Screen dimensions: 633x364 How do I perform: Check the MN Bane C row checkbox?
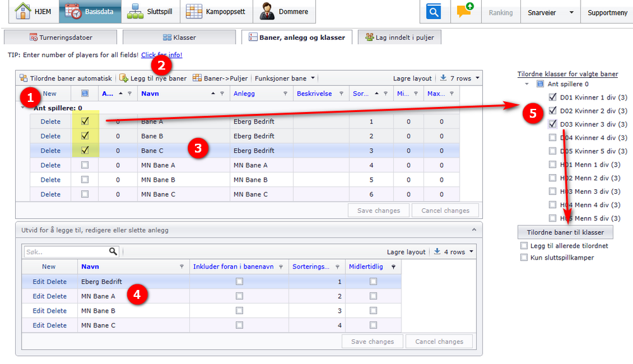click(x=85, y=194)
